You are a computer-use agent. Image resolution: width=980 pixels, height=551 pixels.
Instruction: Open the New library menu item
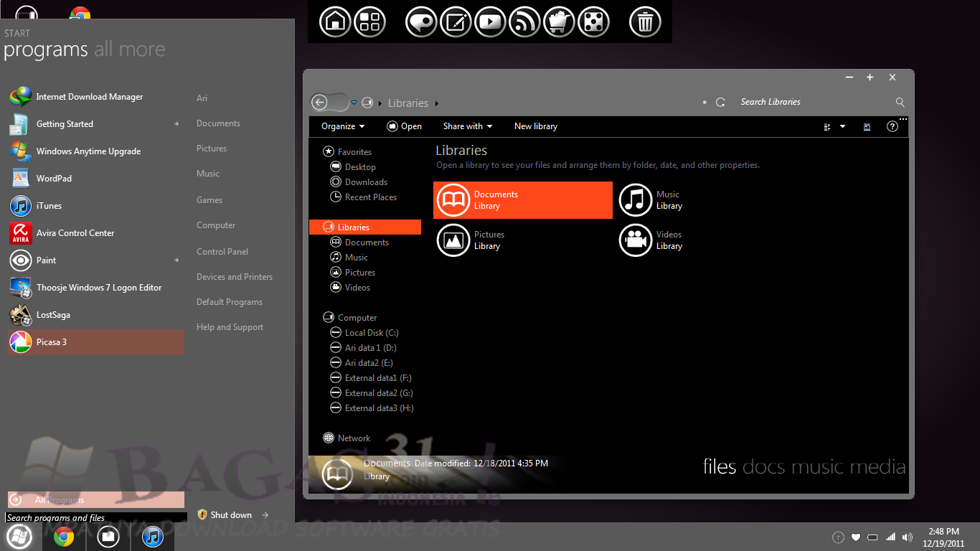[x=536, y=126]
